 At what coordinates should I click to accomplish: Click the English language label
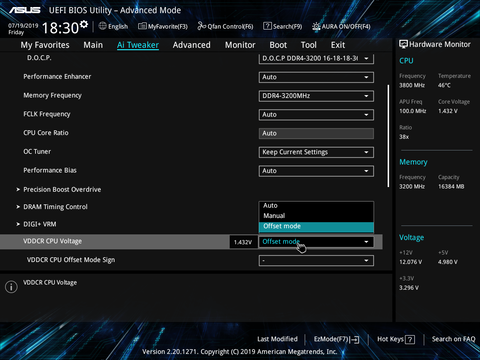(118, 26)
